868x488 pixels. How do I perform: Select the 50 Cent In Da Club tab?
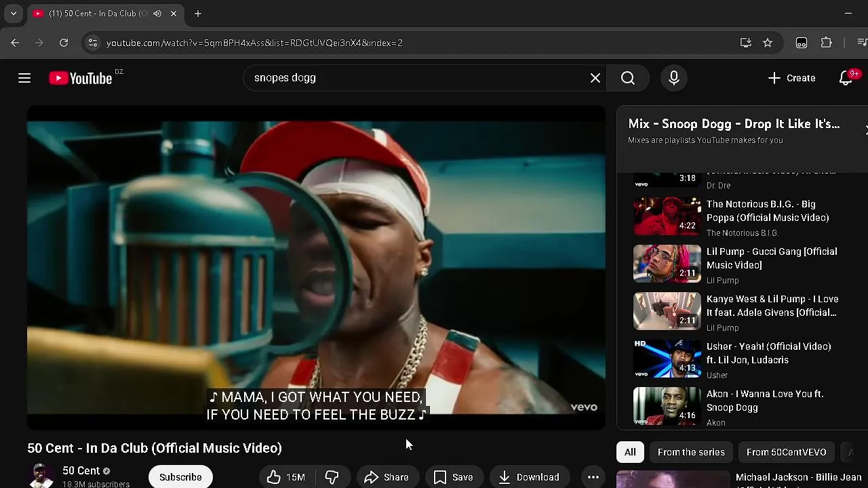(x=105, y=14)
